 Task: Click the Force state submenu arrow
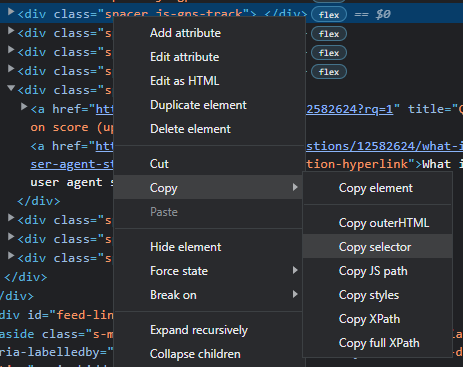point(295,270)
